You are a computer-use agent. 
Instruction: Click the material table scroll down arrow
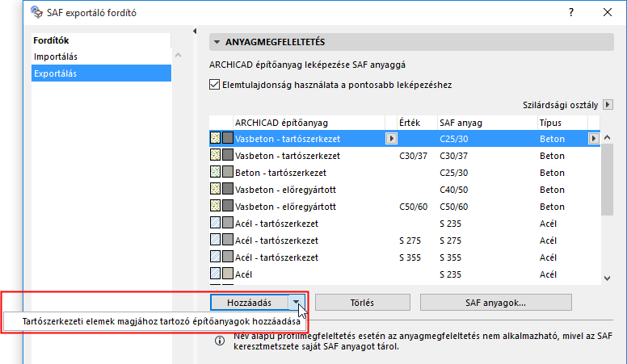pyautogui.click(x=607, y=278)
